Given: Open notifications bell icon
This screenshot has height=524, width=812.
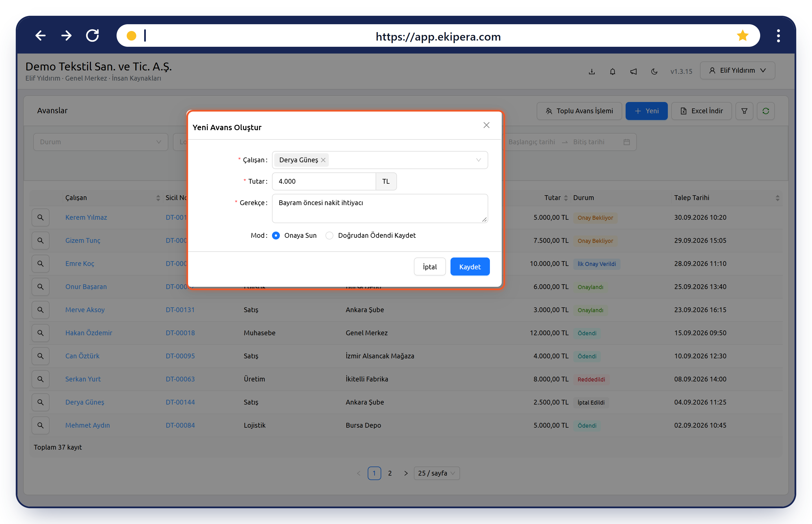Looking at the screenshot, I should tap(612, 72).
